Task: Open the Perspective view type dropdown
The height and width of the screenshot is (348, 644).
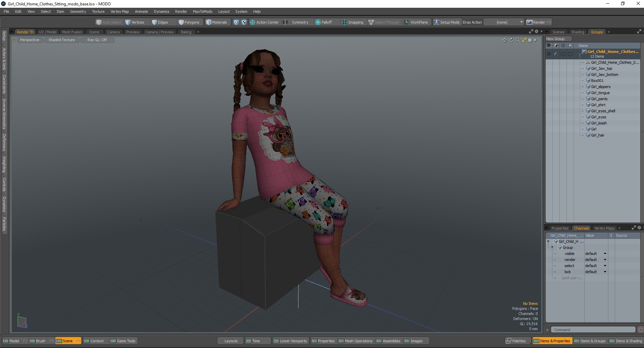Action: [x=30, y=40]
